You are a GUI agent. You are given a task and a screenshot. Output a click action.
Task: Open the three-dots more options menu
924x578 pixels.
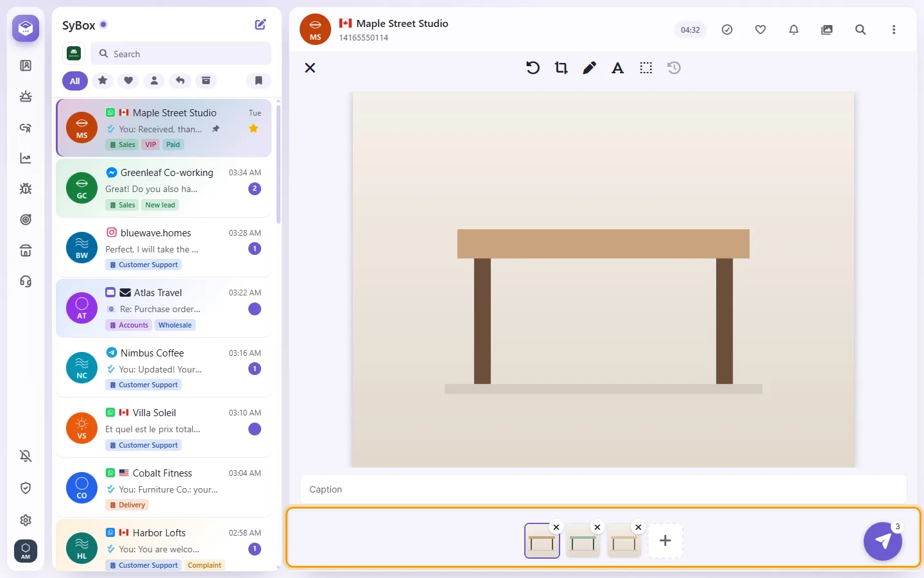click(x=894, y=30)
